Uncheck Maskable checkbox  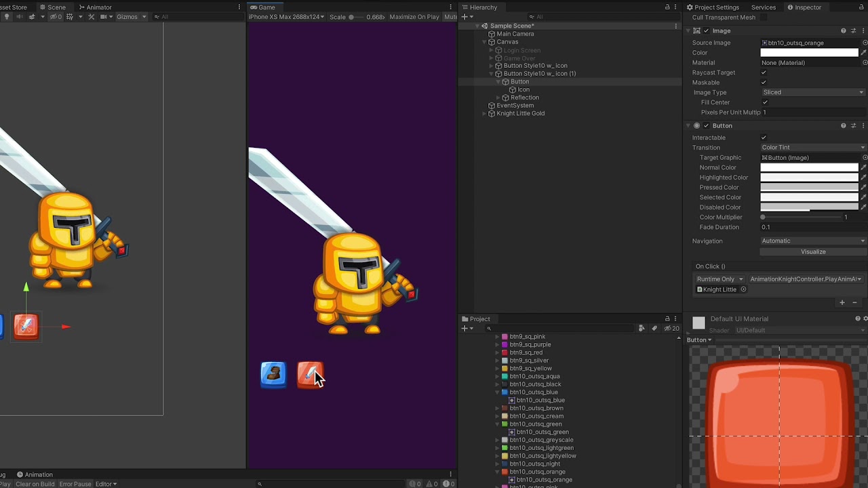(764, 82)
